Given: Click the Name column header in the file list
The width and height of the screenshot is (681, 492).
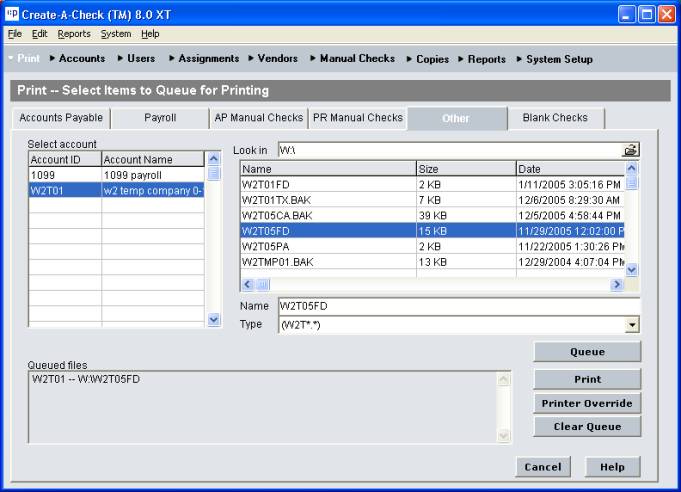Looking at the screenshot, I should click(328, 168).
